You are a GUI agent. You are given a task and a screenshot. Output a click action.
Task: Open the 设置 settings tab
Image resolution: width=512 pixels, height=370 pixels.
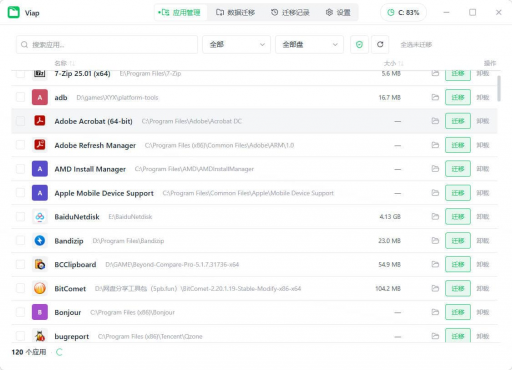pyautogui.click(x=338, y=13)
